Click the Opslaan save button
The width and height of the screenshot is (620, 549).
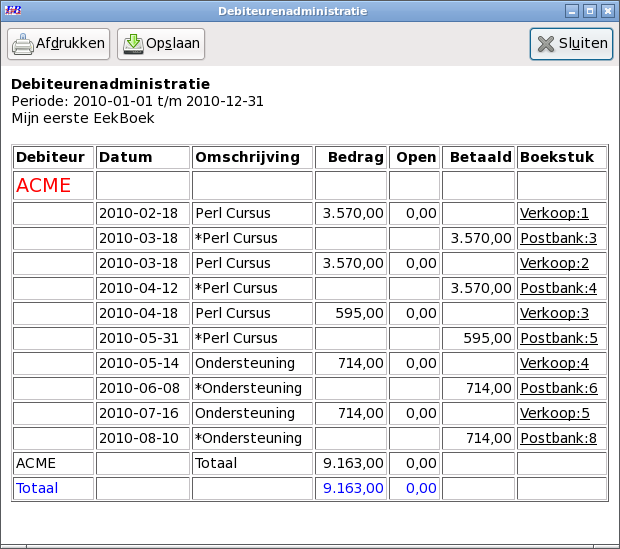(x=161, y=44)
